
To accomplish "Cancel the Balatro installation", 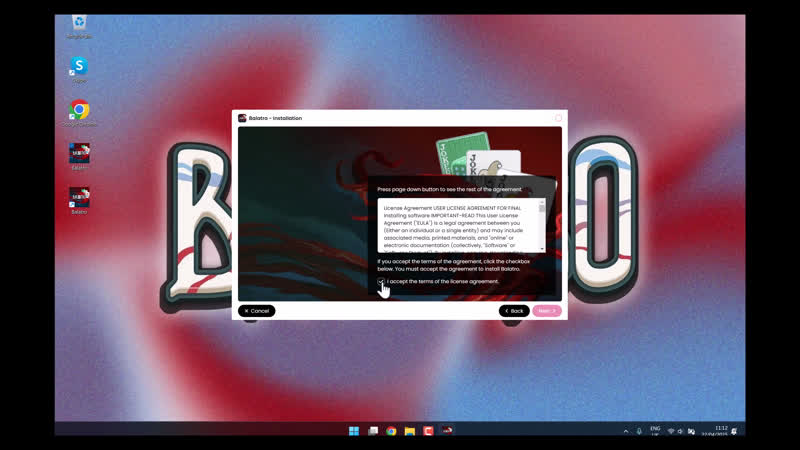I will 257,311.
